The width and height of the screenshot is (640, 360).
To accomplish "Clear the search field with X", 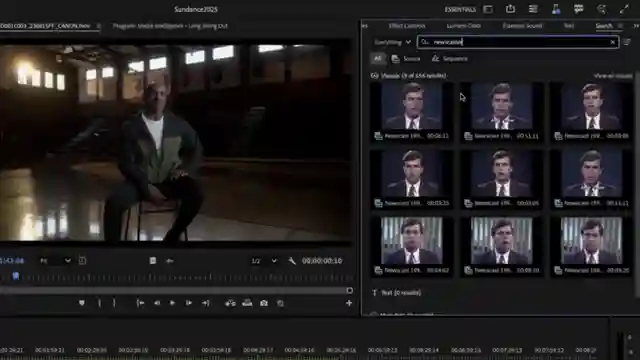I will 613,42.
